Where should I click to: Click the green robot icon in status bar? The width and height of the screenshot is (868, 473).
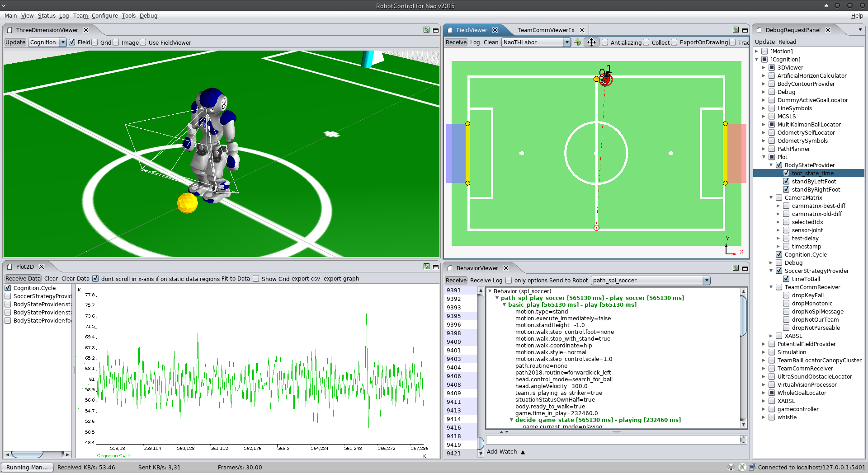pyautogui.click(x=742, y=467)
